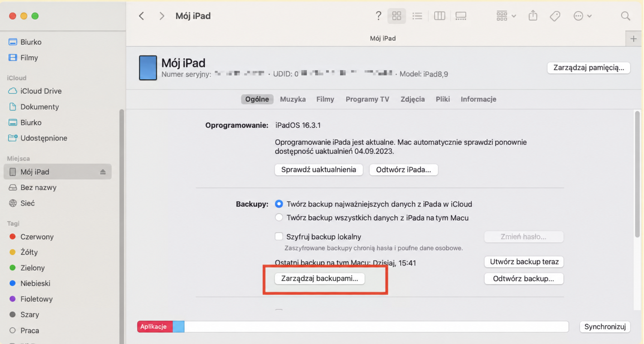Select the Fioletowy purple tag
Image resolution: width=644 pixels, height=344 pixels.
point(31,299)
